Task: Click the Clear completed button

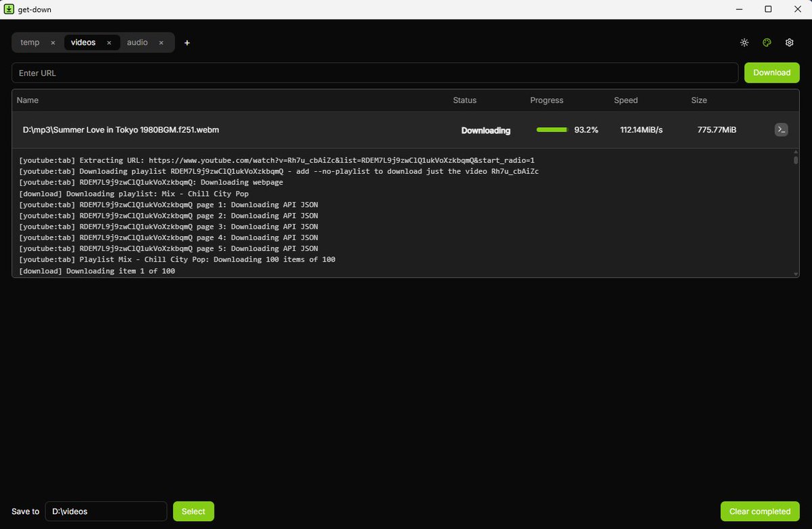Action: 760,511
